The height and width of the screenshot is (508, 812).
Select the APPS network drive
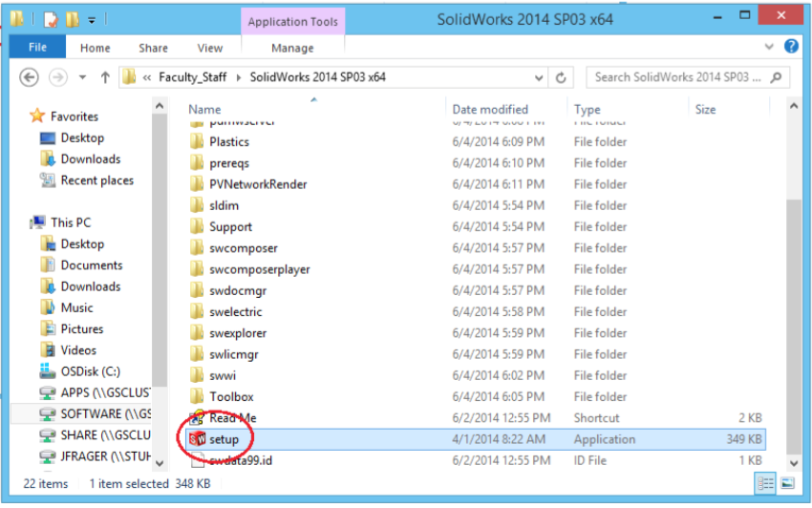pyautogui.click(x=106, y=392)
